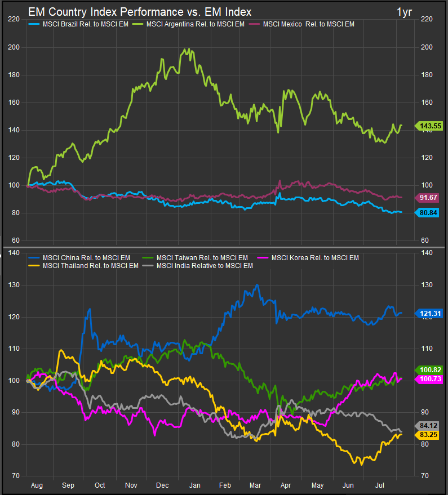
Task: Click the magenta 100.73 last-value tag
Action: (429, 379)
